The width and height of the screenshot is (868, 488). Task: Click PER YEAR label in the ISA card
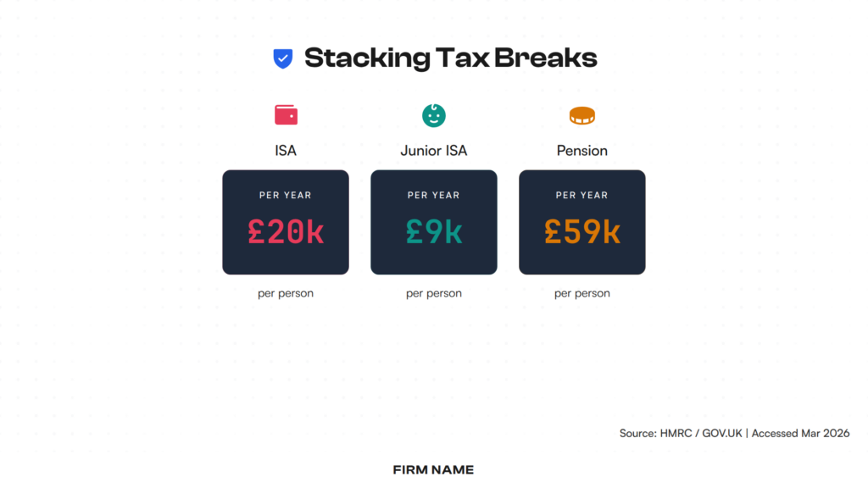(286, 195)
